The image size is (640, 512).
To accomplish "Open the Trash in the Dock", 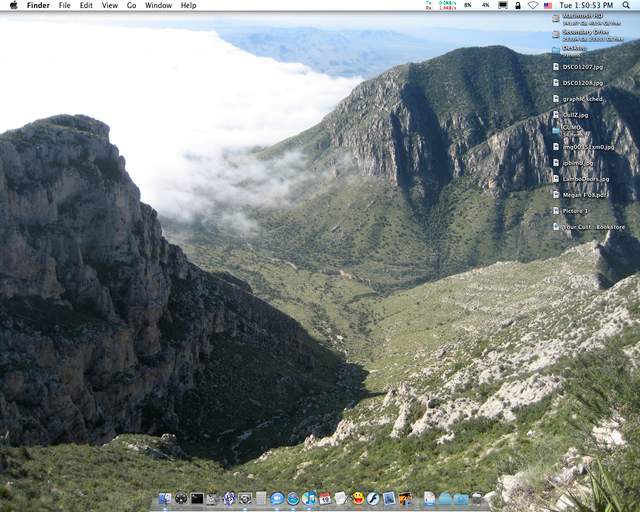I will (477, 499).
